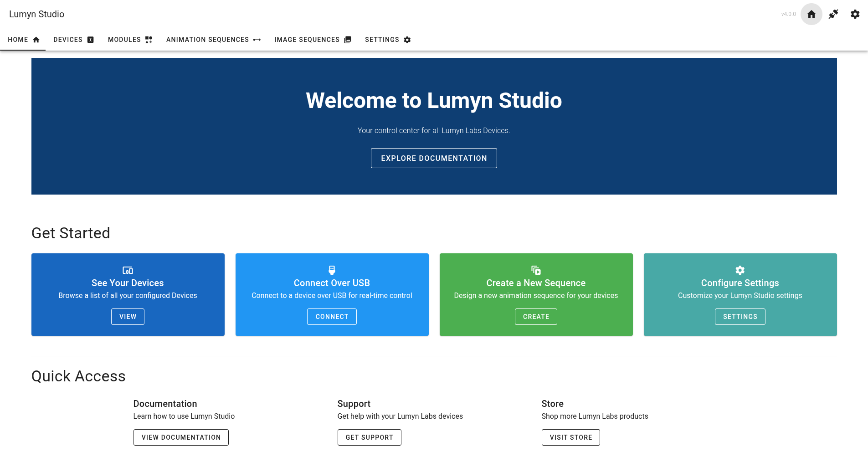Open the home icon button at top right
Screen dimensions: 868x452
click(x=812, y=14)
